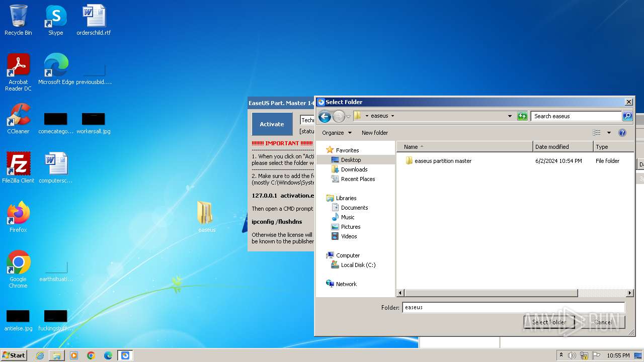Select the comecatego... desktop file
Viewport: 644px width, 362px height.
[x=55, y=123]
